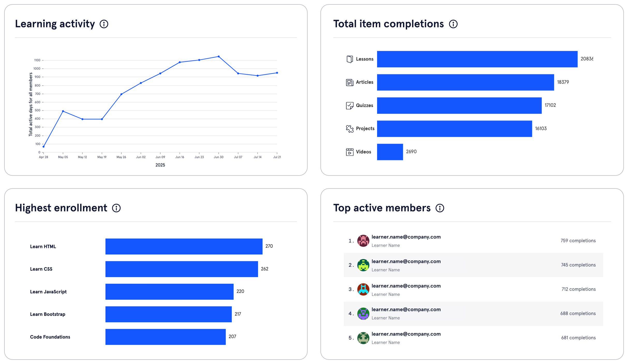Select the Learn Bootstrap enrollment bar
This screenshot has width=628, height=364.
coord(169,314)
